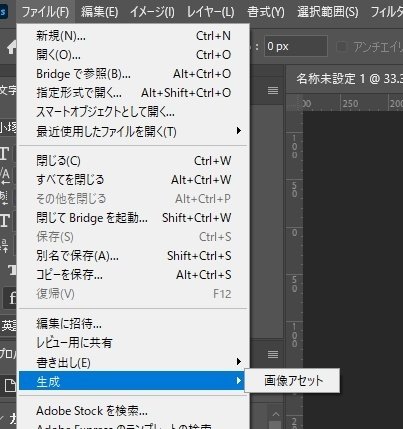The image size is (403, 429).
Task: Choose 別名で保存(A)... menu entry
Action: tap(133, 256)
